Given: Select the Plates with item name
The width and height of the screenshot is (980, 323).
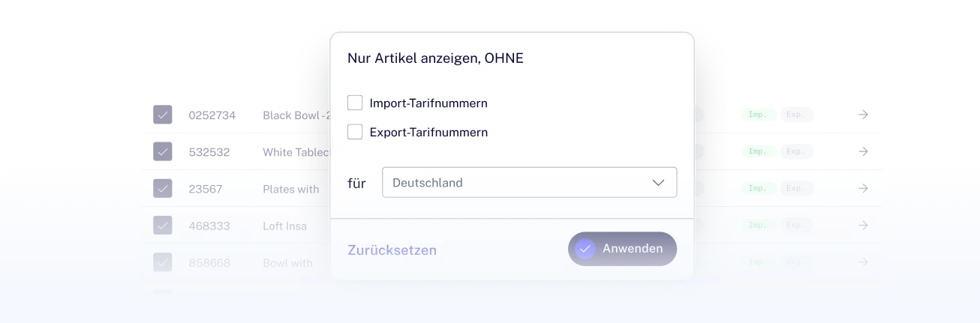Looking at the screenshot, I should pos(291,189).
